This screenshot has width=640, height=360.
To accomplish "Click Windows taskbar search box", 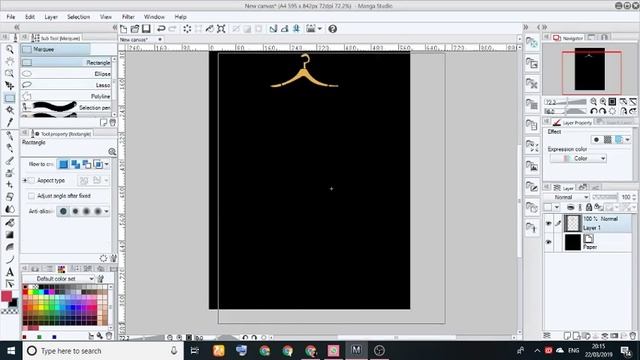I will [x=102, y=351].
